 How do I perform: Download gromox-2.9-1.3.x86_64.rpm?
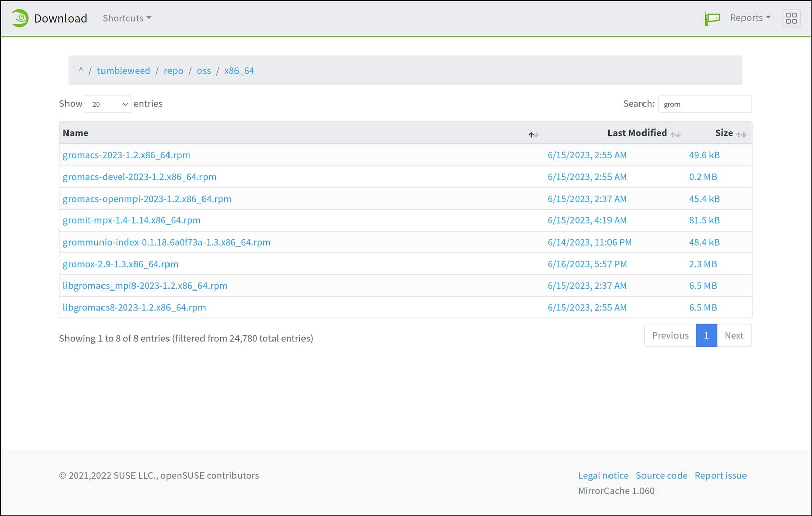coord(121,264)
